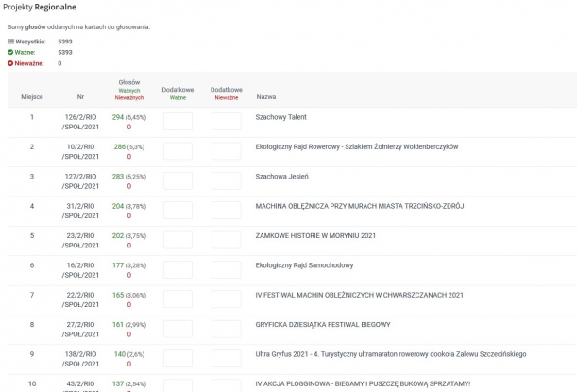Click Dodatkowe Ważne field for GRYFICKA DZIESIĄTKA row

pyautogui.click(x=178, y=330)
